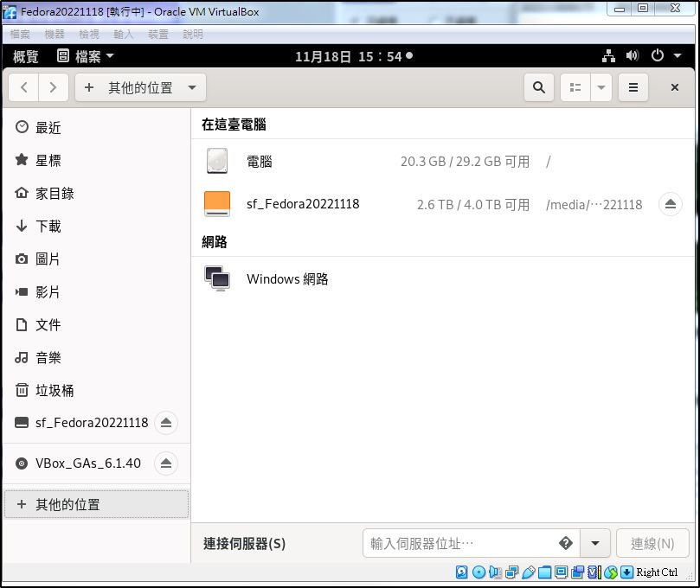
Task: Open VirtualBox 輸入 menu
Action: [x=124, y=35]
